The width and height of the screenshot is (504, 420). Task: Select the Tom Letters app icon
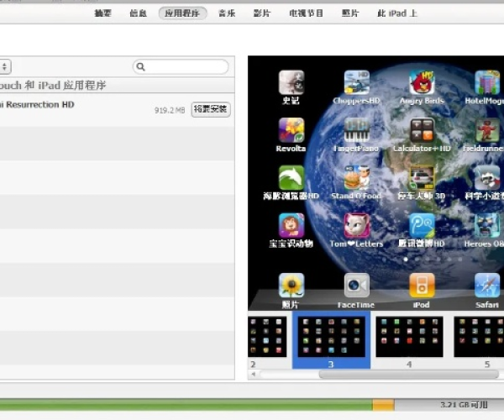(357, 225)
